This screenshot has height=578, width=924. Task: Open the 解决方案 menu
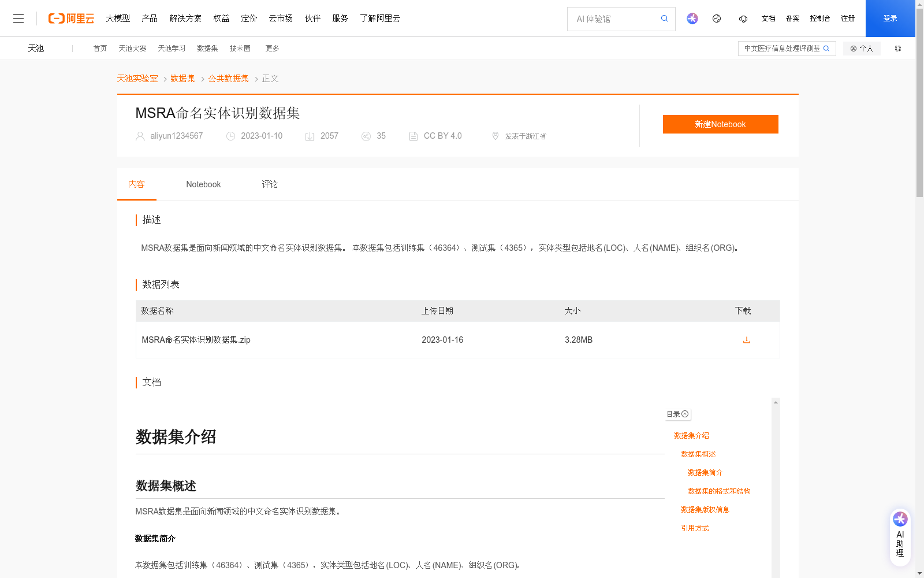coord(185,18)
